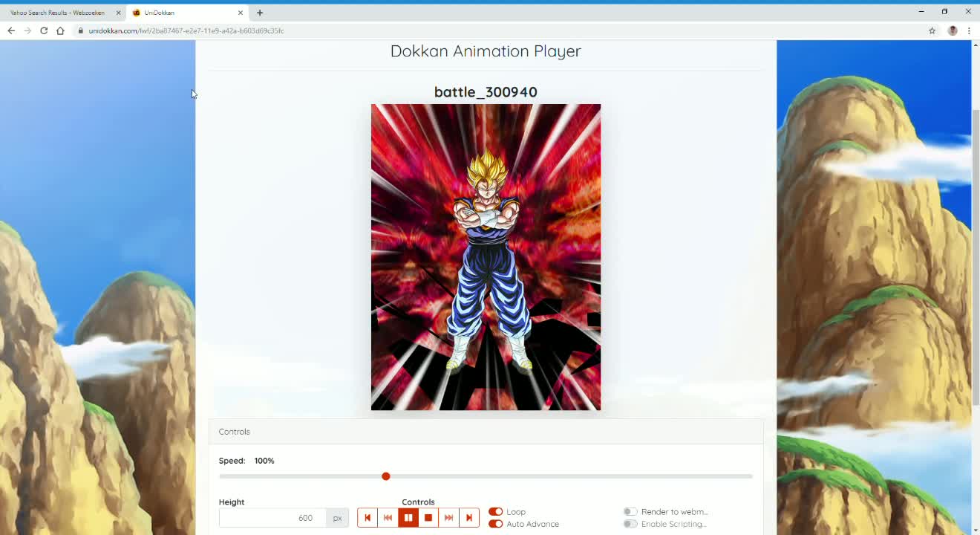Disable the Auto Advance toggle
Screen dimensions: 980x535
[x=495, y=524]
